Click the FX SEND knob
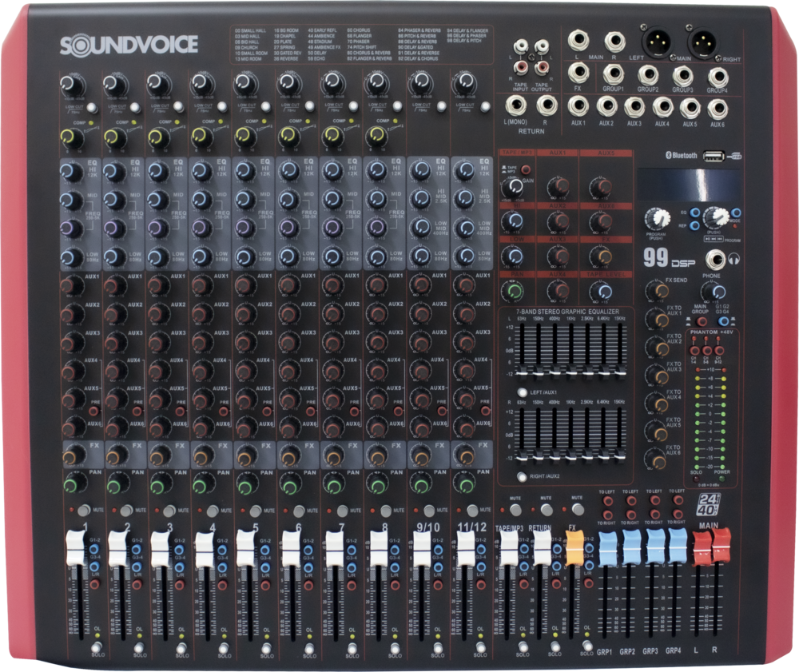Viewport: 799px width, 672px height. pos(657,290)
